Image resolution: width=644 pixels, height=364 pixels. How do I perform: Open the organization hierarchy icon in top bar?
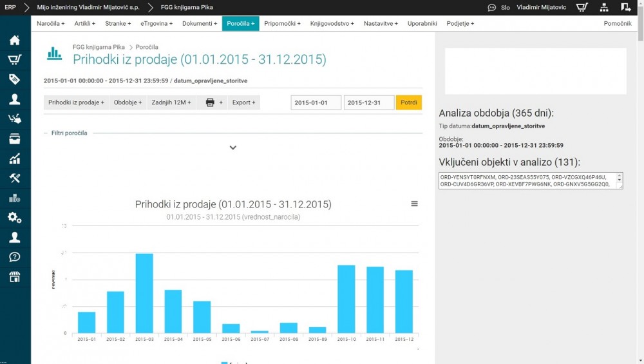tap(604, 8)
